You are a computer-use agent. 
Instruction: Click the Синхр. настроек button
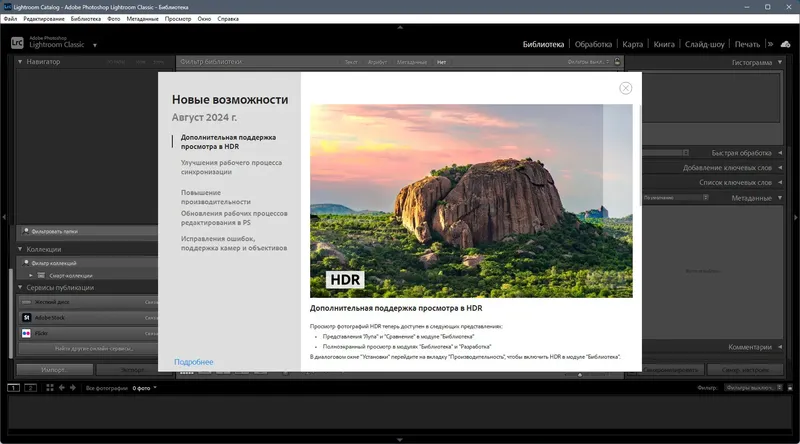(x=745, y=369)
